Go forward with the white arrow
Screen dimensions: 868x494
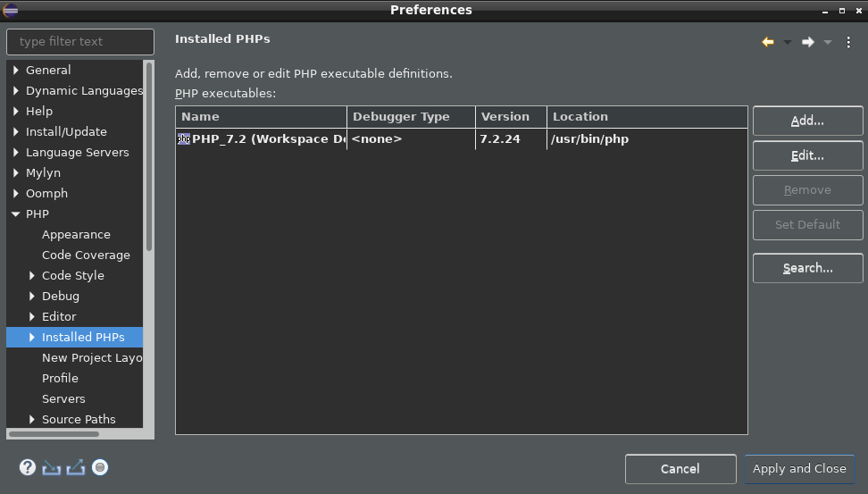pos(808,42)
